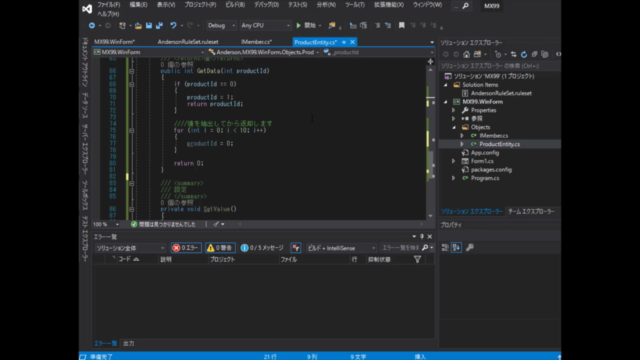Click the Navigate Backward toolbar arrow
Screen dimensions: 640x360
[92, 25]
